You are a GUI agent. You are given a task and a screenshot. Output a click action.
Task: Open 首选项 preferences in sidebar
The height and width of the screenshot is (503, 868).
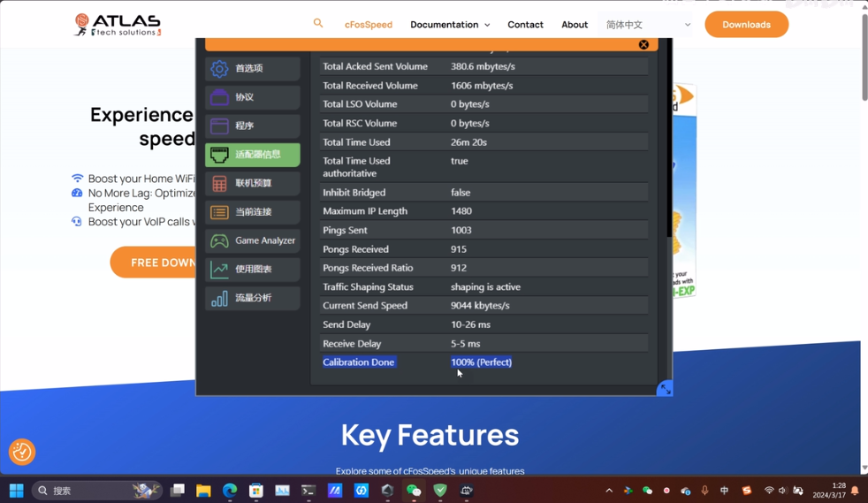coord(253,69)
